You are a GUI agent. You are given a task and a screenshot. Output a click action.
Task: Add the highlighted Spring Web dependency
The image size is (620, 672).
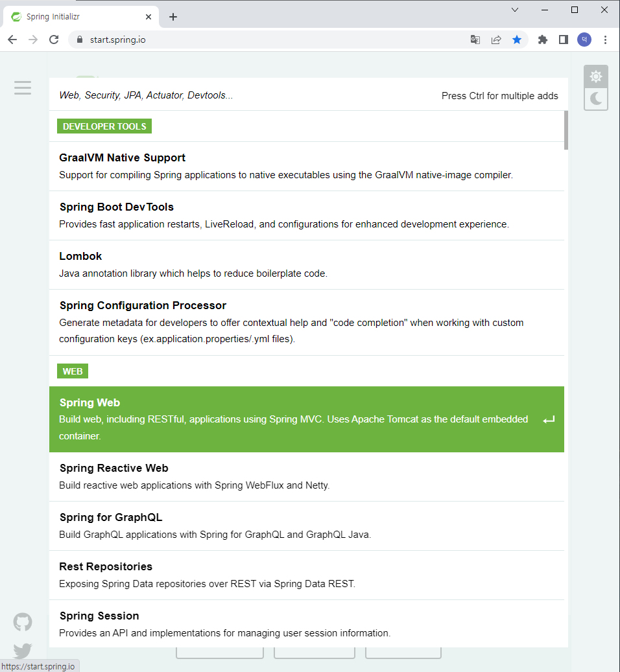click(x=307, y=419)
